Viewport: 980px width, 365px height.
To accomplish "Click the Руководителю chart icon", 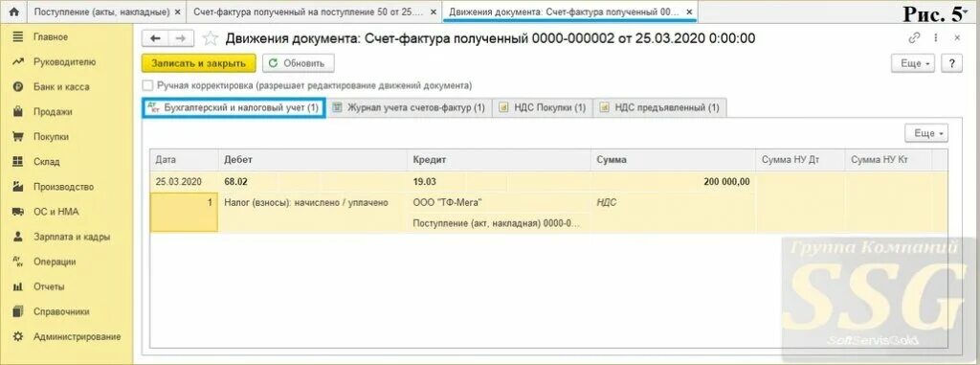I will point(18,62).
